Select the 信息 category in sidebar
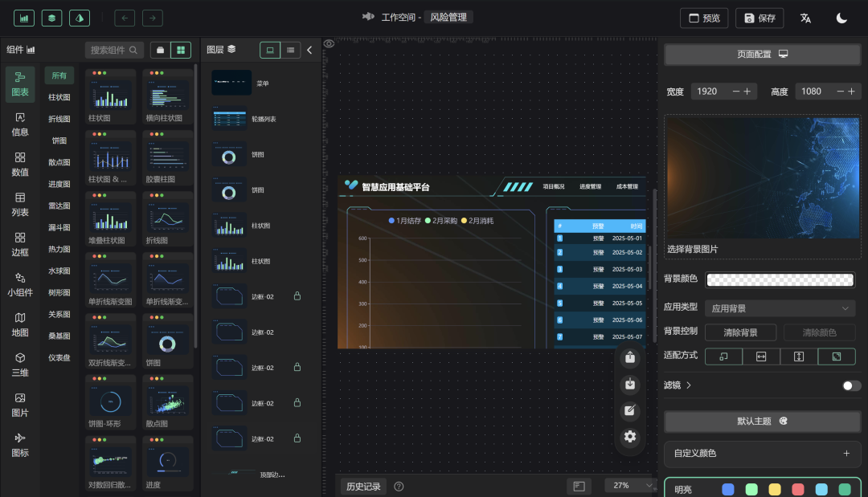Image resolution: width=868 pixels, height=497 pixels. 20,124
